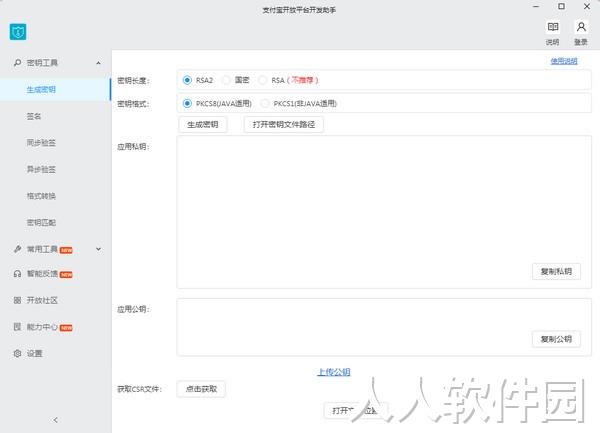Click the headset icon beside 智能反馈
This screenshot has height=433, width=600.
[x=17, y=273]
